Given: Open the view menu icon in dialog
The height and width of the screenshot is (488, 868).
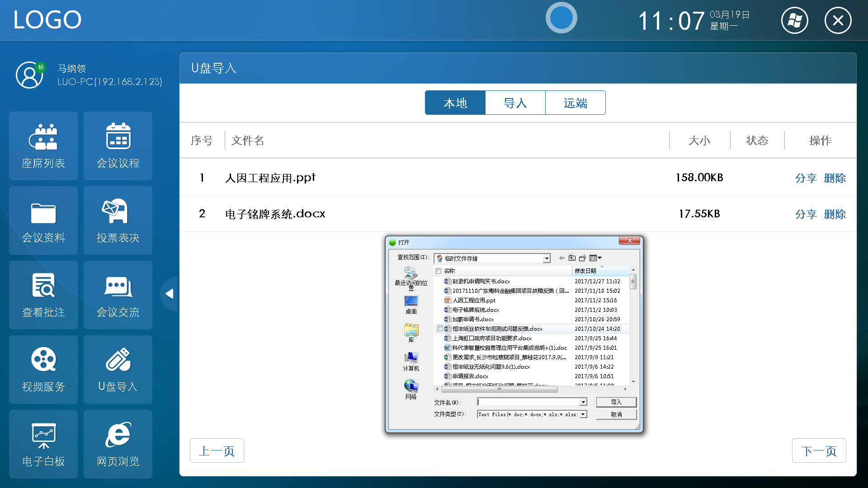Looking at the screenshot, I should [595, 258].
